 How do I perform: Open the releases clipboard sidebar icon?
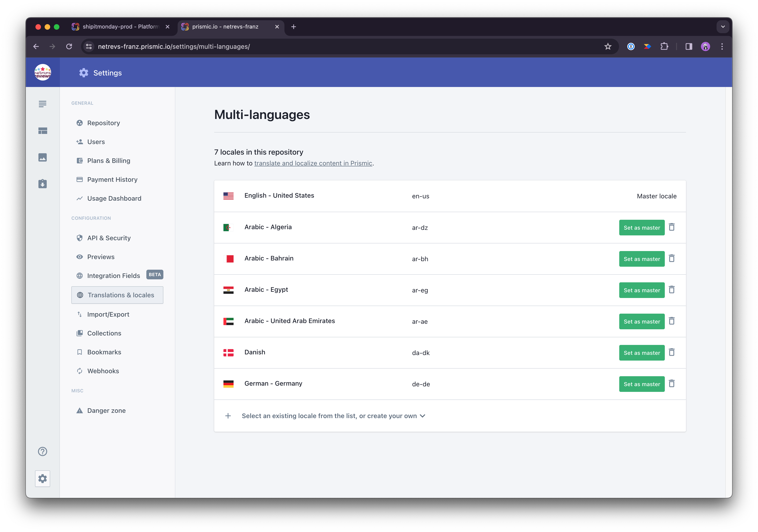click(x=43, y=184)
